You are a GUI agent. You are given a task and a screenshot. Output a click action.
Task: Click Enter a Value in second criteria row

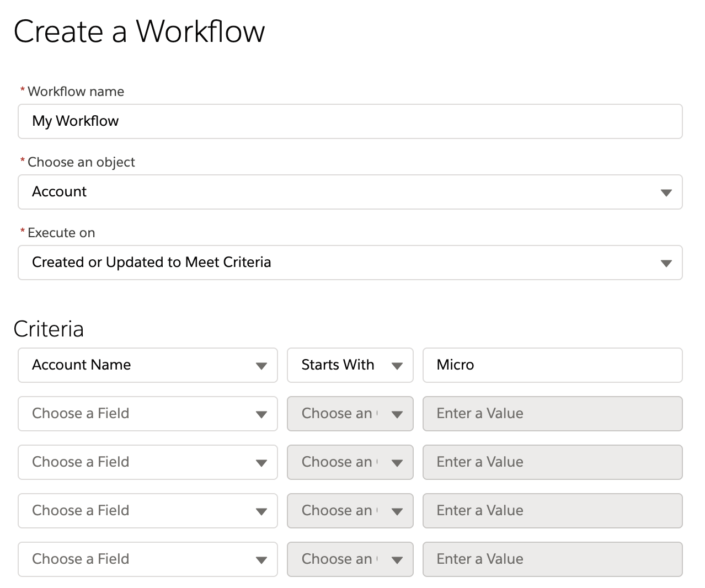[552, 414]
